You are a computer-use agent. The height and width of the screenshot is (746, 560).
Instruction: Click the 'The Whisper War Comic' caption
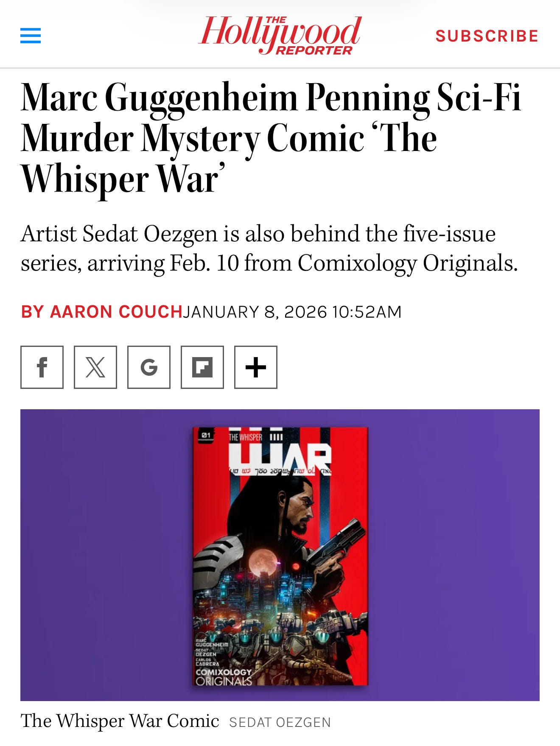point(120,721)
